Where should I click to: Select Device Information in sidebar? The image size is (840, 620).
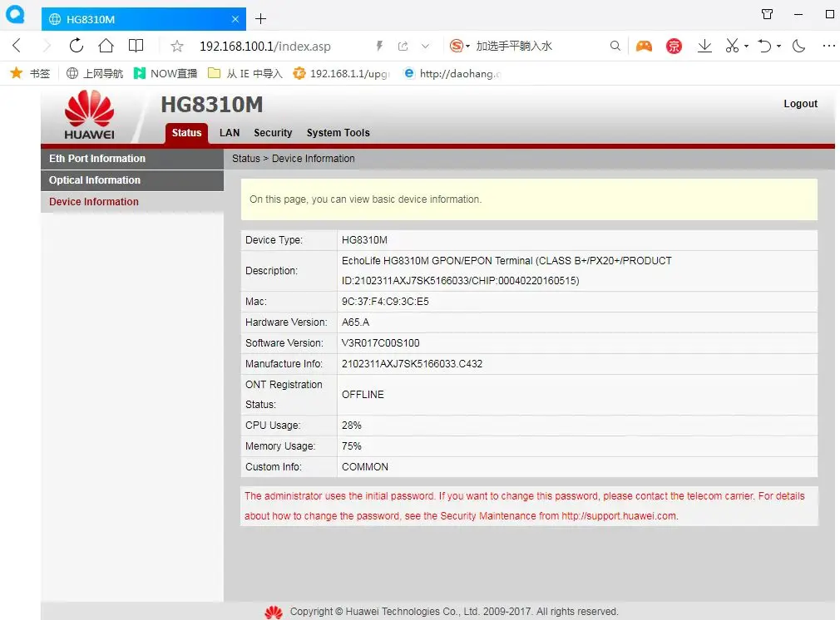(132, 202)
